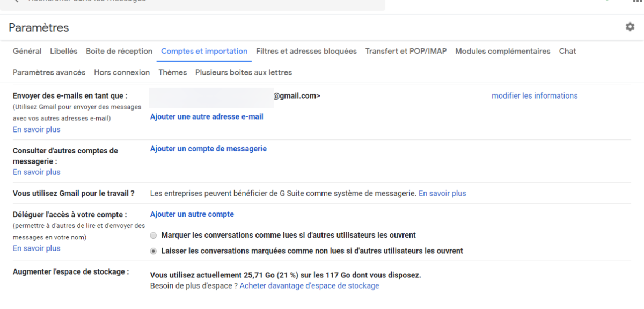Click "Ajouter une autre adresse e-mail"
Viewport: 644px width, 309px height.
tap(207, 116)
